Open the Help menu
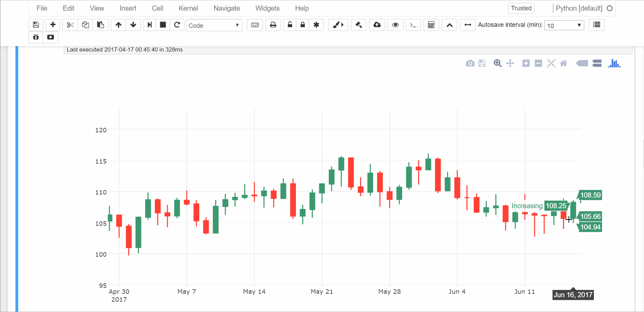The height and width of the screenshot is (312, 644). [x=302, y=8]
